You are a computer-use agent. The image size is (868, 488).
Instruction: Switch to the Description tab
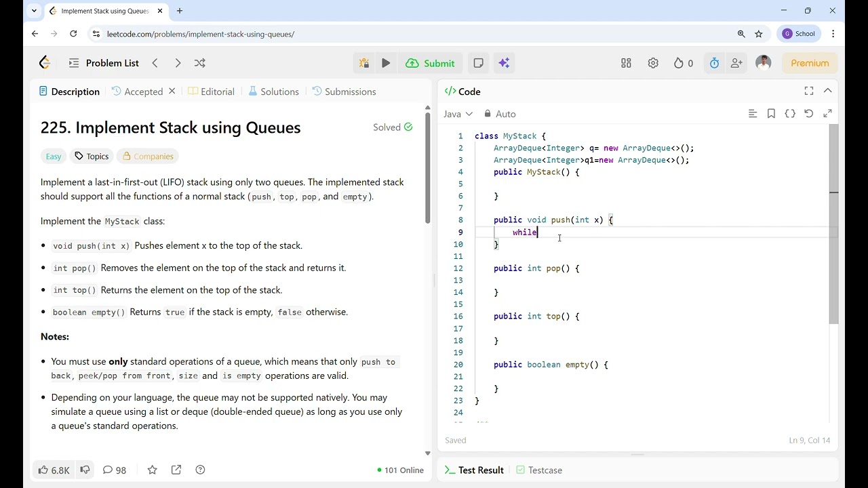(x=69, y=91)
